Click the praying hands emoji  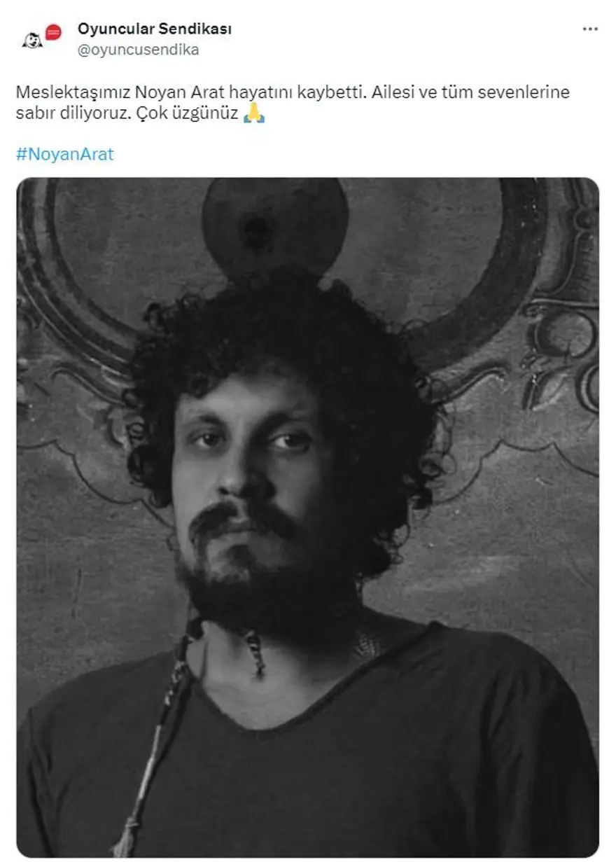(254, 113)
